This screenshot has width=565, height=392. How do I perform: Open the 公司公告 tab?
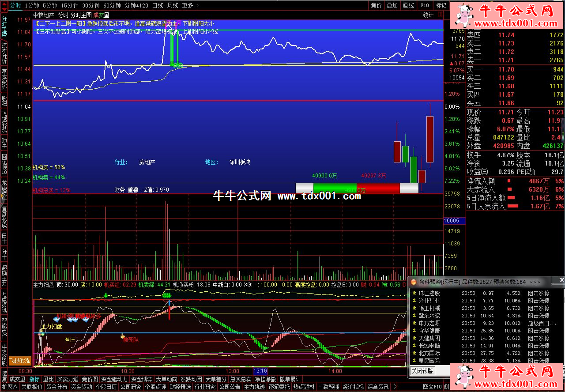pos(230,387)
